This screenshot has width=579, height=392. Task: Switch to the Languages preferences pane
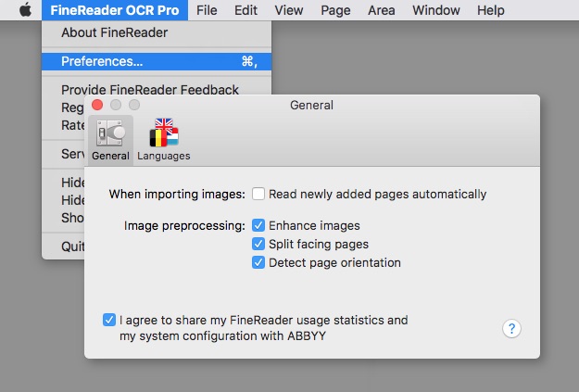[x=164, y=139]
